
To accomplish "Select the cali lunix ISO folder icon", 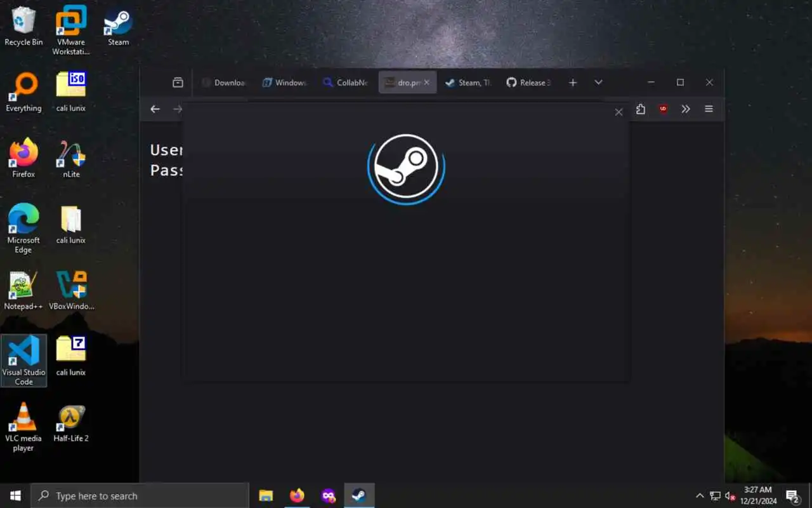I will click(71, 92).
